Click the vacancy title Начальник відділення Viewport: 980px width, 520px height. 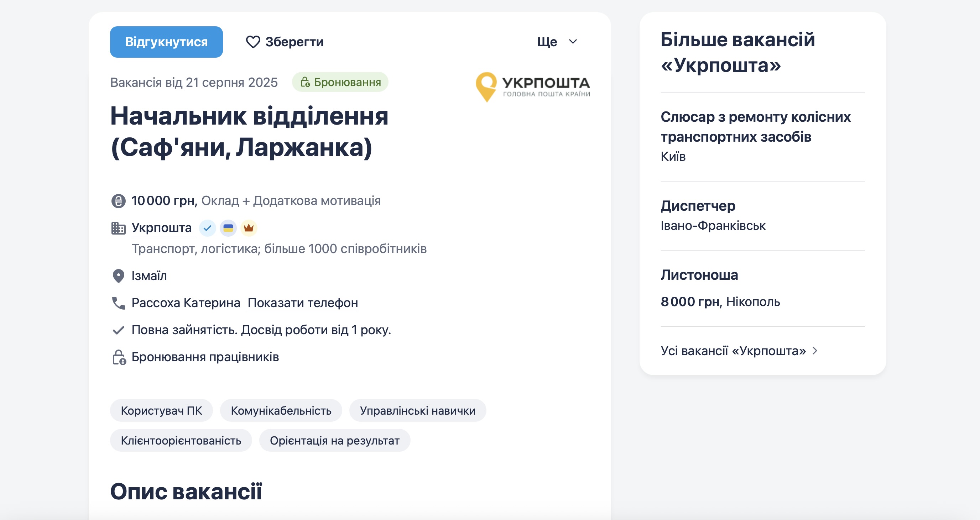point(250,132)
